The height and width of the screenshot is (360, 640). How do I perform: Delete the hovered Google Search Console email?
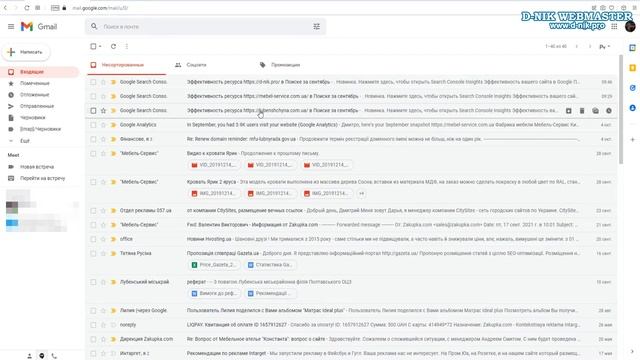coord(582,111)
